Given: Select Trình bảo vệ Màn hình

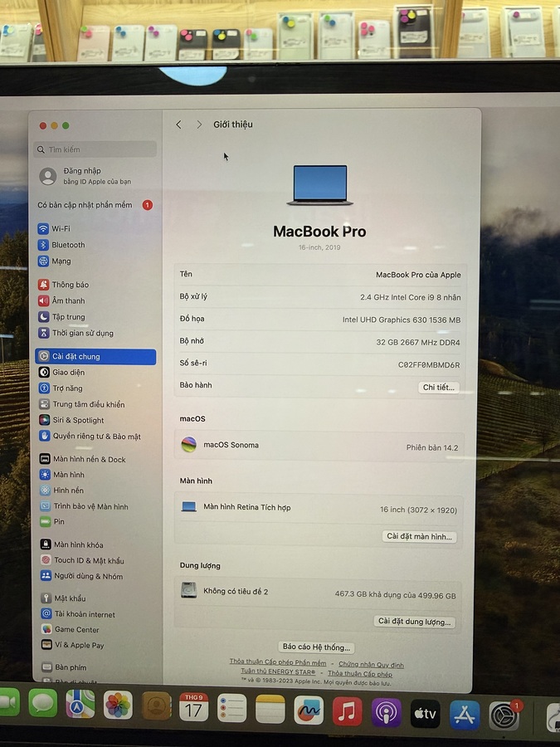Looking at the screenshot, I should [x=85, y=506].
